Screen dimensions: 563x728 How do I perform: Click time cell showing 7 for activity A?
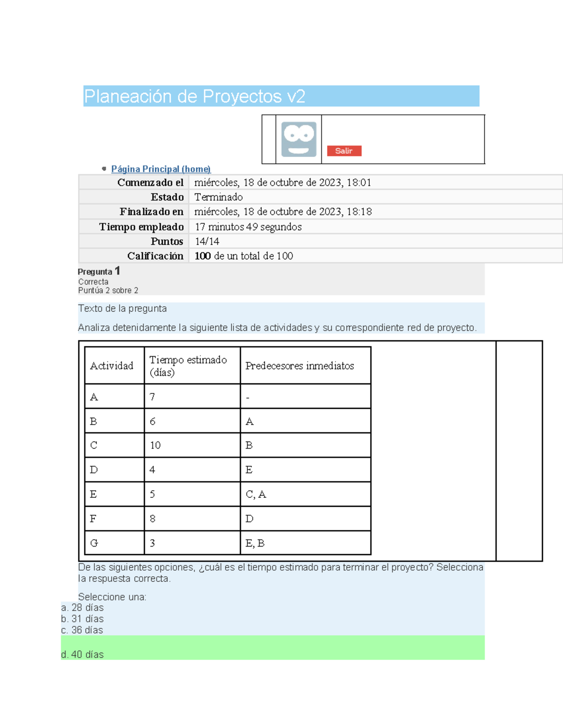[192, 397]
